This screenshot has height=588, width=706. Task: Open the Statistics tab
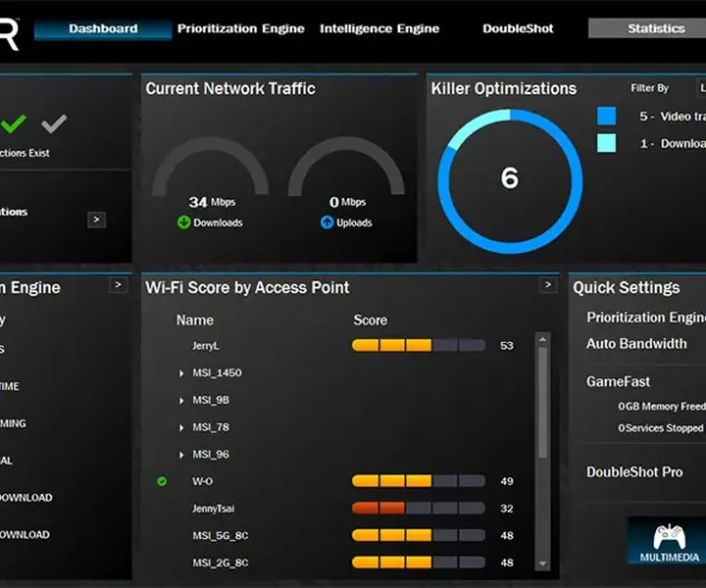tap(648, 28)
